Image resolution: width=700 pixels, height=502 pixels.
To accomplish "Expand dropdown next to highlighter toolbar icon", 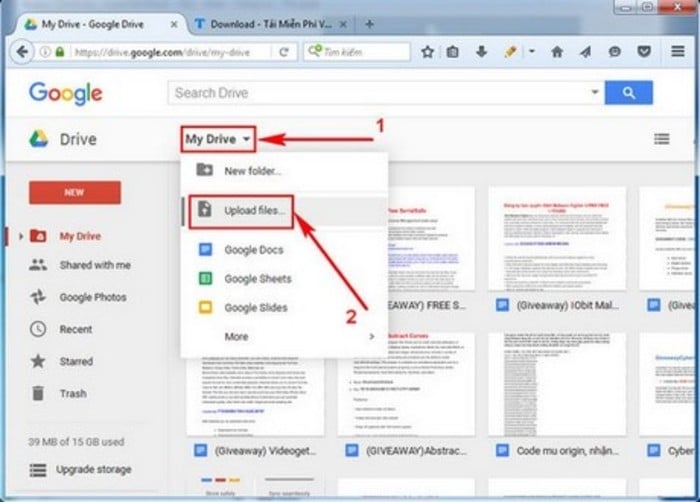I will [x=531, y=52].
